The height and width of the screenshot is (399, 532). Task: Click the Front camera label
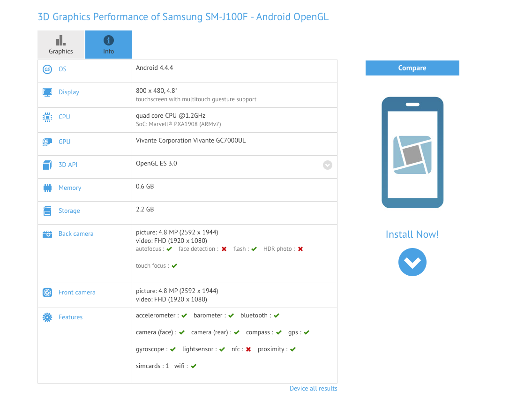click(77, 293)
